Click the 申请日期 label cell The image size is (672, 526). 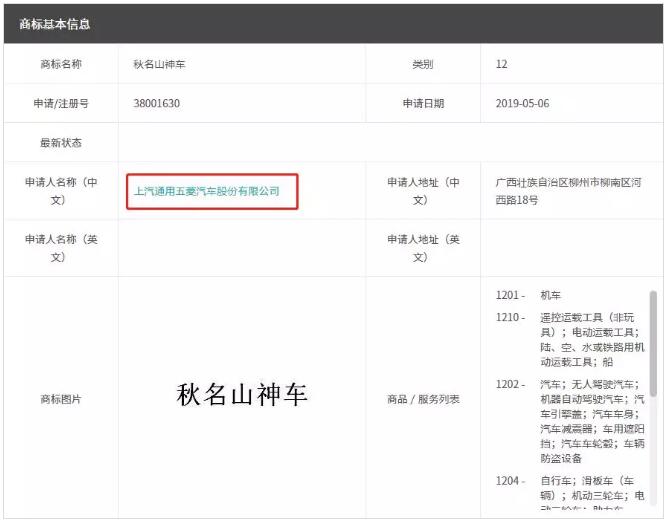point(423,103)
